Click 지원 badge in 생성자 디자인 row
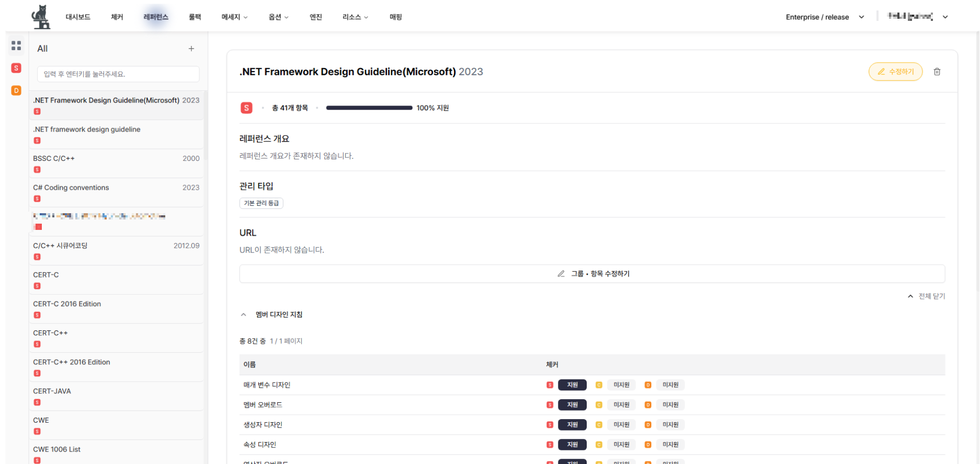The height and width of the screenshot is (464, 980). click(x=573, y=425)
